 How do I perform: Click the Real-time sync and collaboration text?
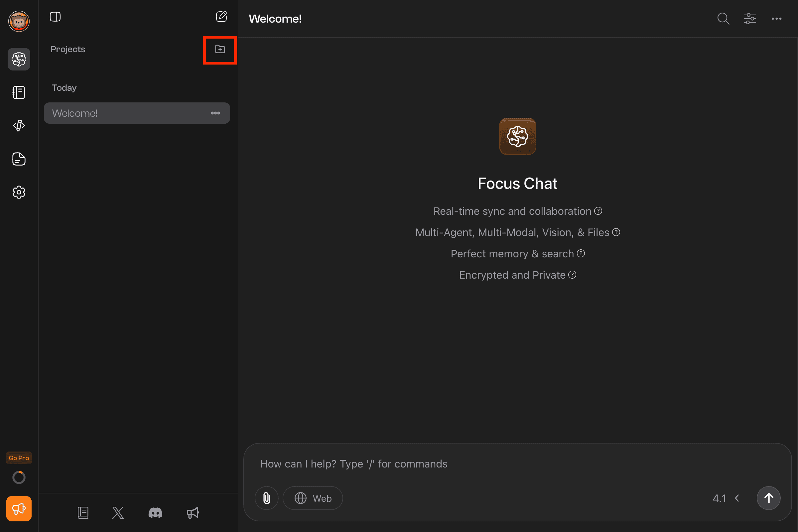coord(512,211)
